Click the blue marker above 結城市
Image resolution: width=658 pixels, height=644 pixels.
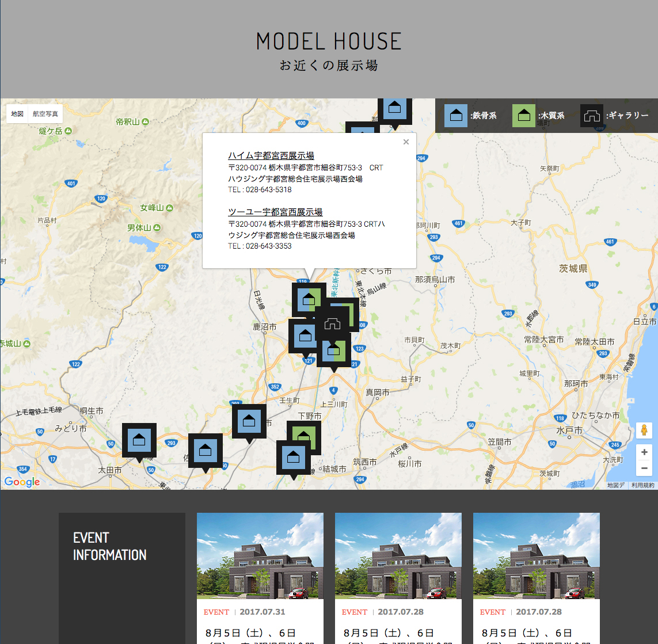pos(293,458)
